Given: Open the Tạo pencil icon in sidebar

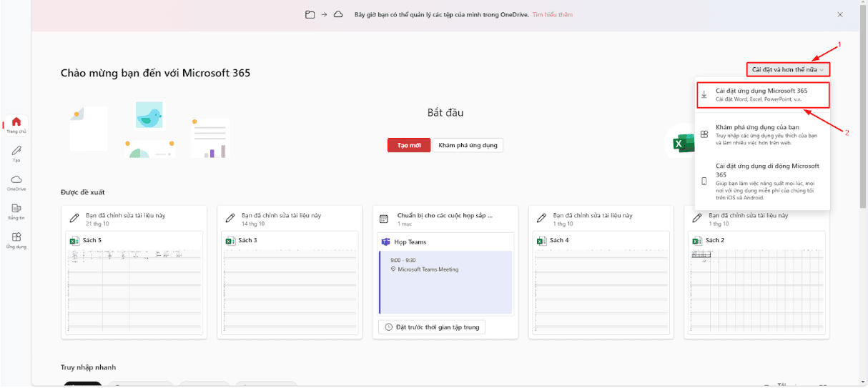Looking at the screenshot, I should point(16,151).
